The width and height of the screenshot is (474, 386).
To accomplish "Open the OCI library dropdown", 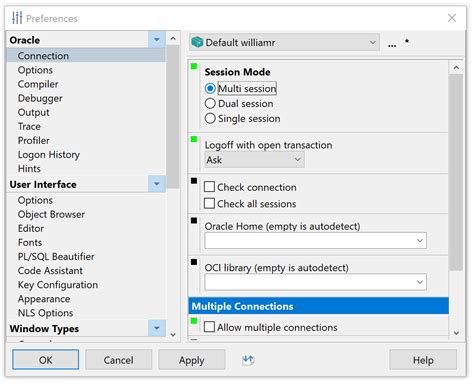I will click(315, 282).
